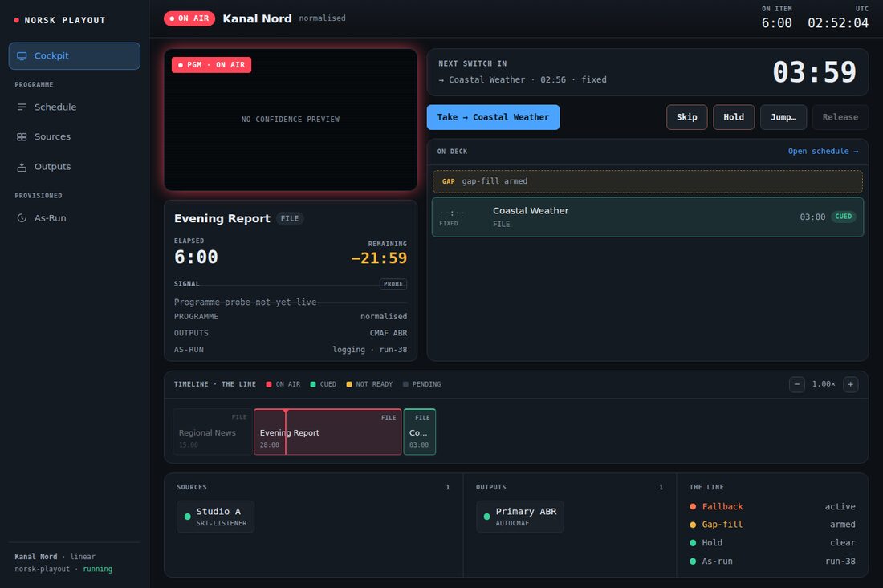The image size is (883, 588).
Task: Open the As-Run log page
Action: coord(75,217)
